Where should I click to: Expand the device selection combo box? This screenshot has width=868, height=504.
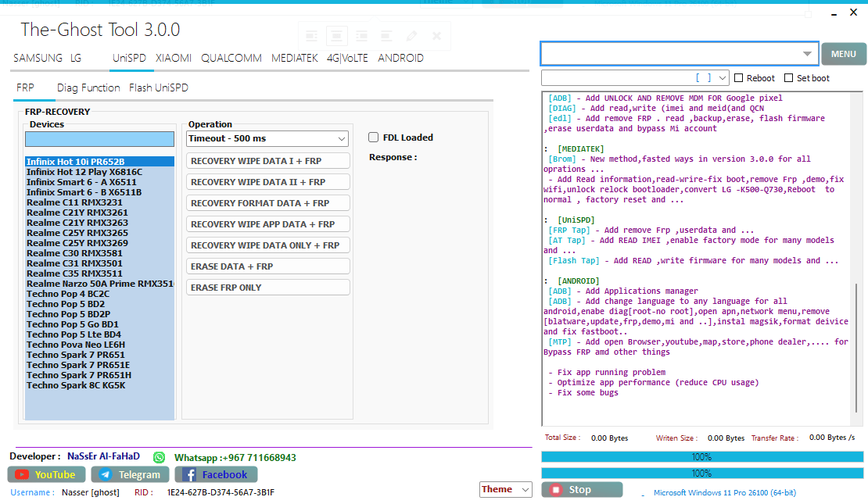tap(809, 53)
